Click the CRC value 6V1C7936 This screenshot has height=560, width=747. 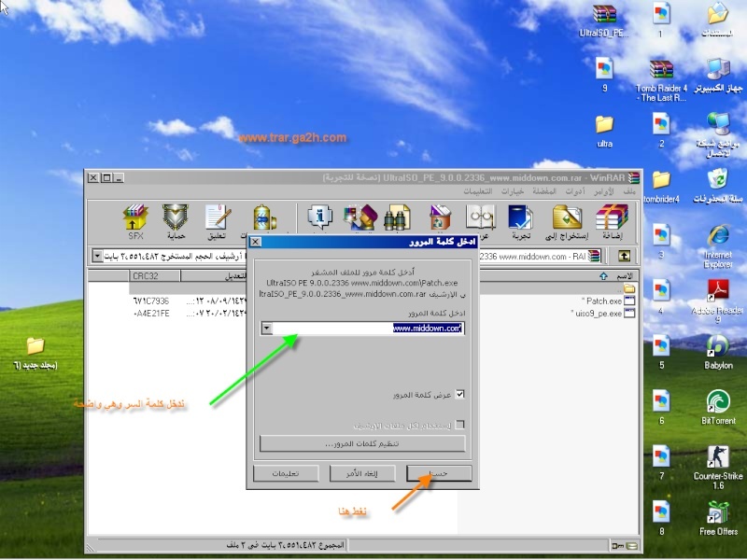(x=151, y=301)
